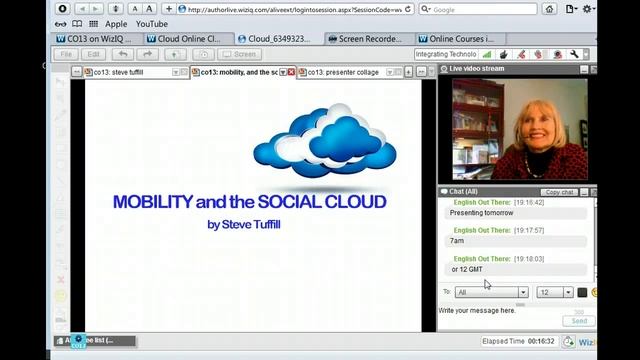Click the larger text size A button

click(149, 9)
